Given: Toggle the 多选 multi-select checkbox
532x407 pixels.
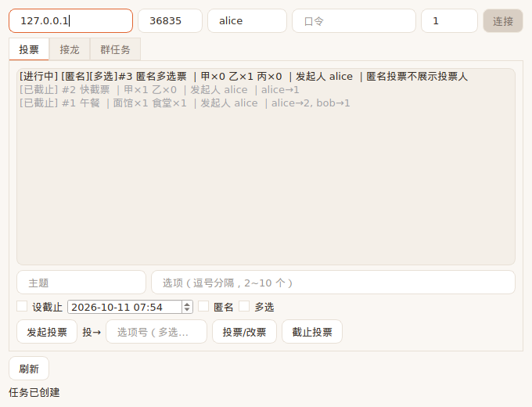Looking at the screenshot, I should 244,306.
